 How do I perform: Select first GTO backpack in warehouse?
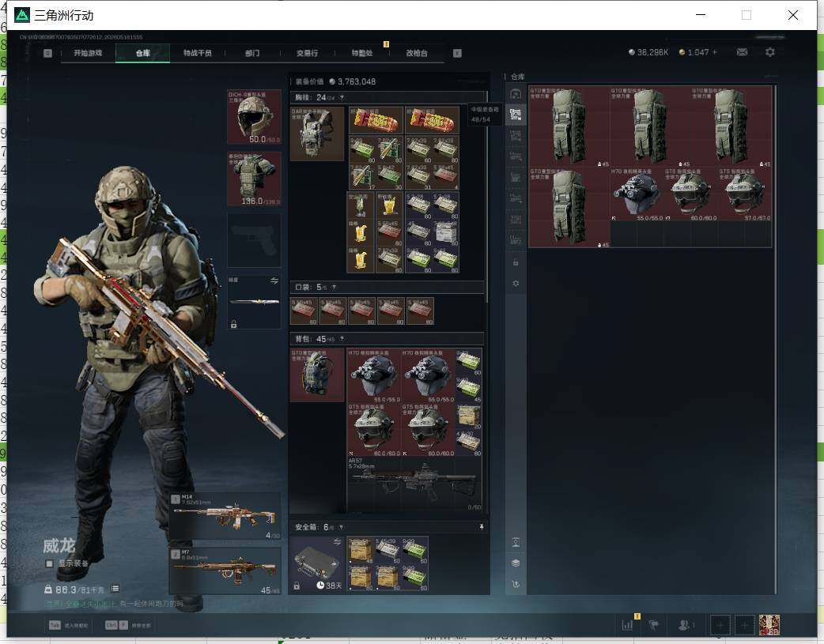569,126
